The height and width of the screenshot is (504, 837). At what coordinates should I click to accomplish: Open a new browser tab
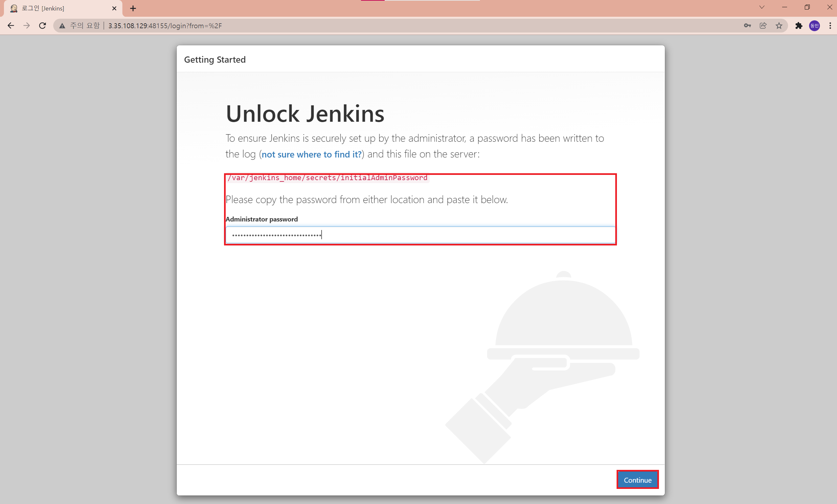133,9
